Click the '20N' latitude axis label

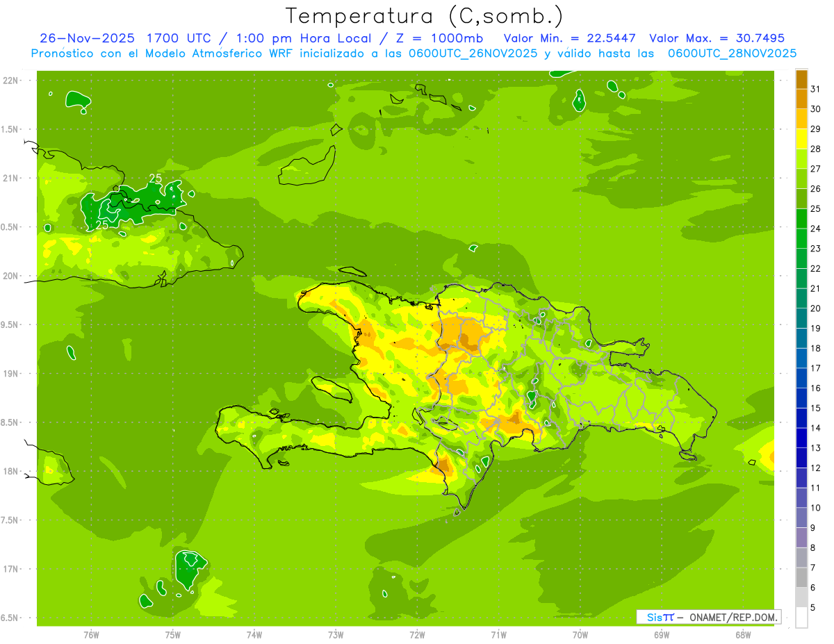[12, 276]
